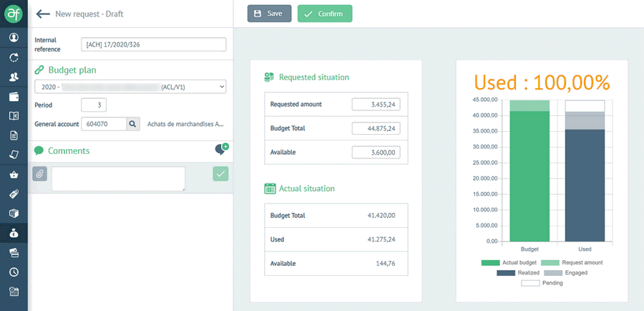Toggle Realized legend series in chart
The height and width of the screenshot is (311, 644).
517,273
